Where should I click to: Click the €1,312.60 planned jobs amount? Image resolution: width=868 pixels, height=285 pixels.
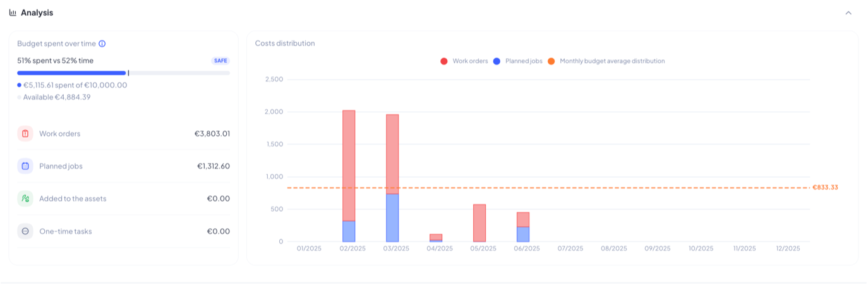click(214, 166)
